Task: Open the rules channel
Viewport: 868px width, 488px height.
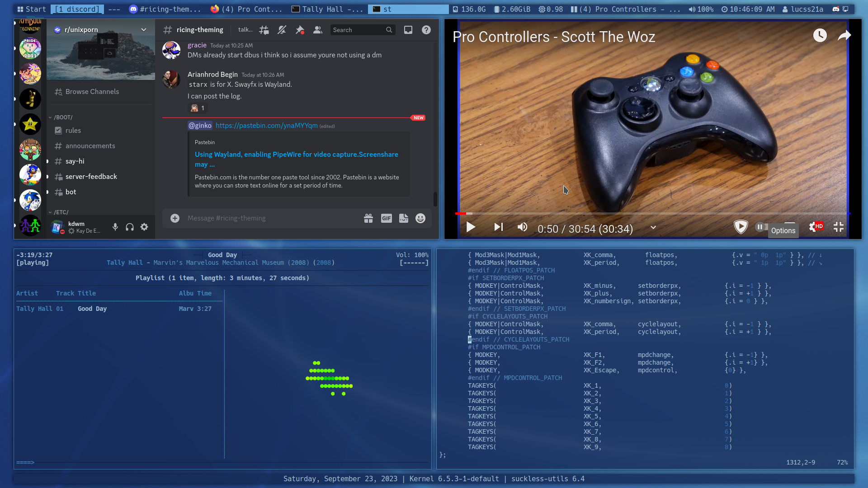Action: [x=101, y=131]
